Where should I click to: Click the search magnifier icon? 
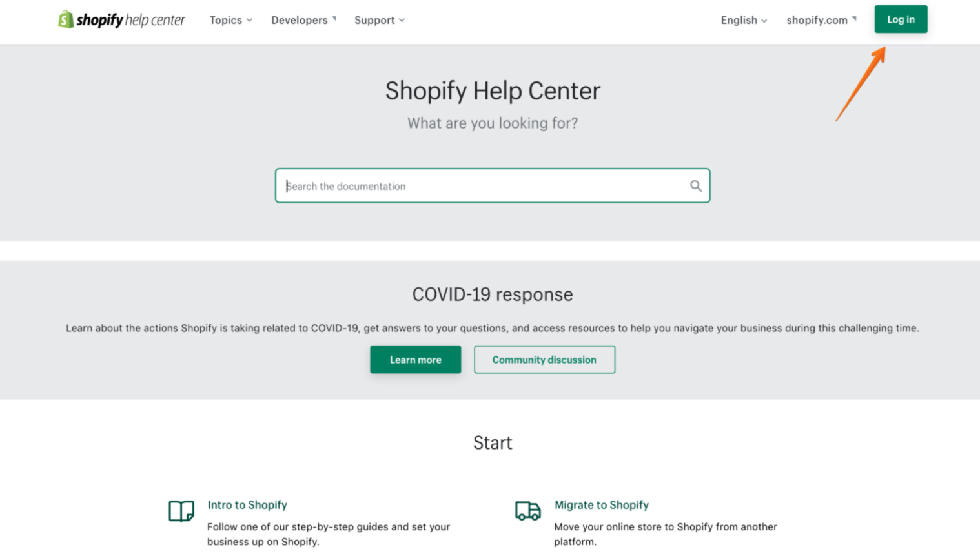(695, 186)
